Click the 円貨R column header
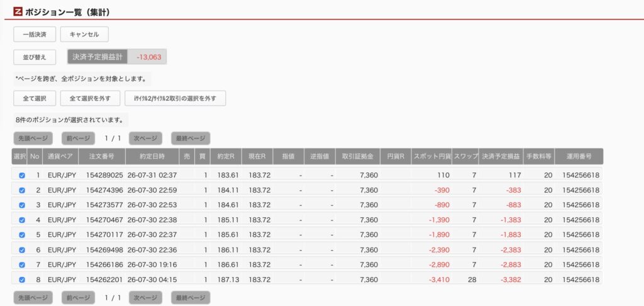 pyautogui.click(x=396, y=156)
